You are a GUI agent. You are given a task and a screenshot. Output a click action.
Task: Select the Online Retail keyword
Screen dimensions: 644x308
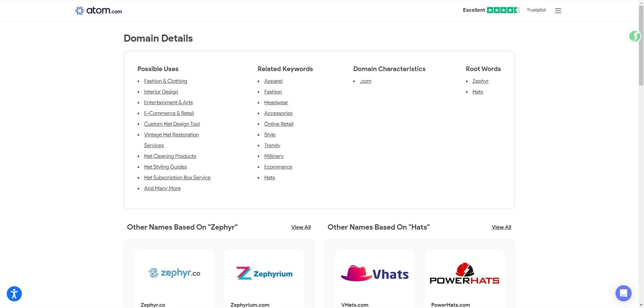pos(279,124)
